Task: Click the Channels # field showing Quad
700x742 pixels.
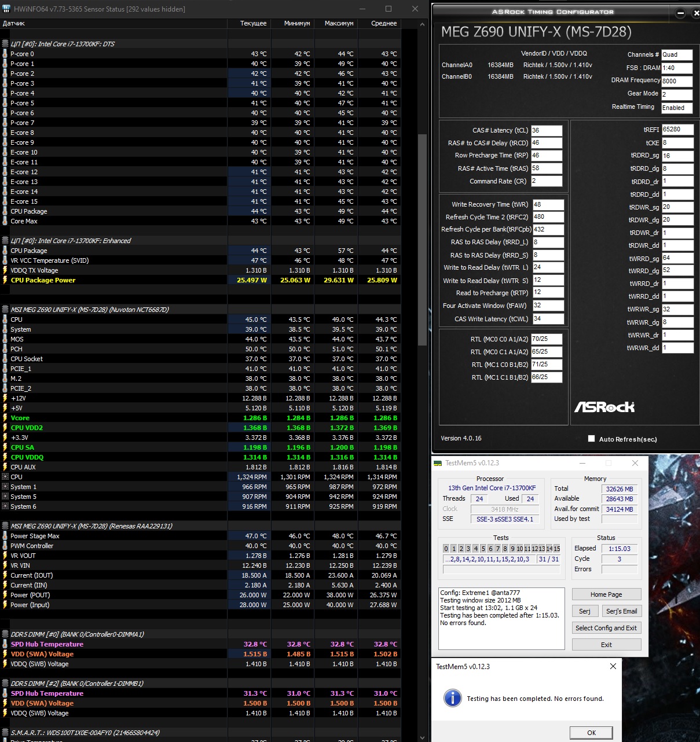Action: click(677, 54)
